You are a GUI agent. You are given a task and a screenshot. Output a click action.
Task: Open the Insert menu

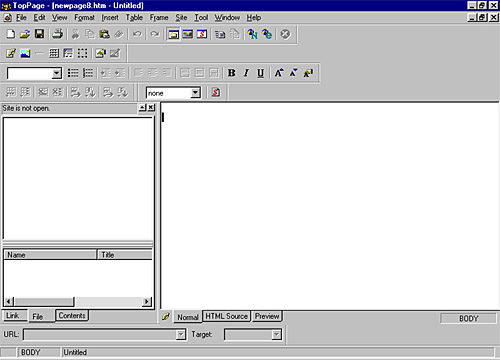(110, 17)
